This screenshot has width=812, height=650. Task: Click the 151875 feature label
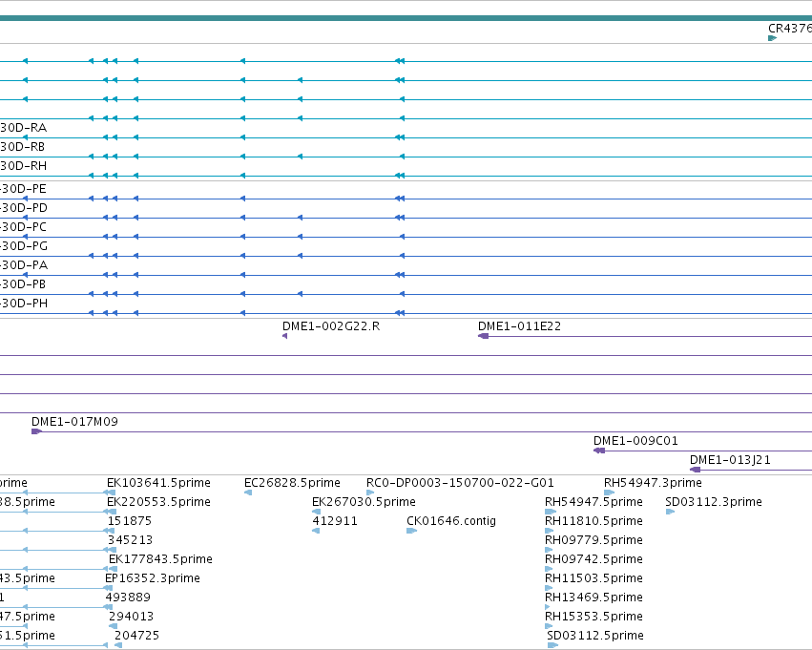(x=130, y=521)
